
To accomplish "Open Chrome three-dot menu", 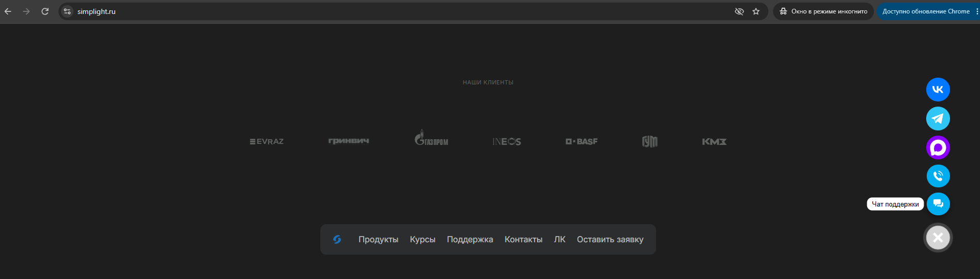I will [x=976, y=11].
